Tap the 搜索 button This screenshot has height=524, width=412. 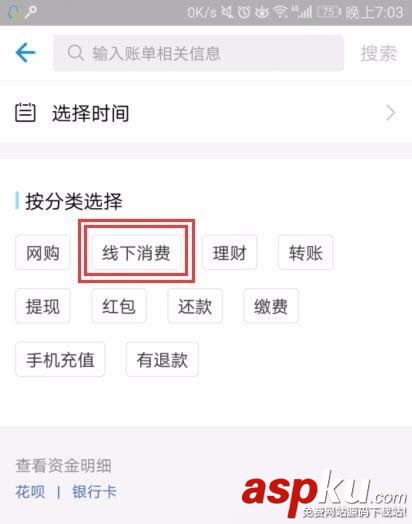point(379,53)
